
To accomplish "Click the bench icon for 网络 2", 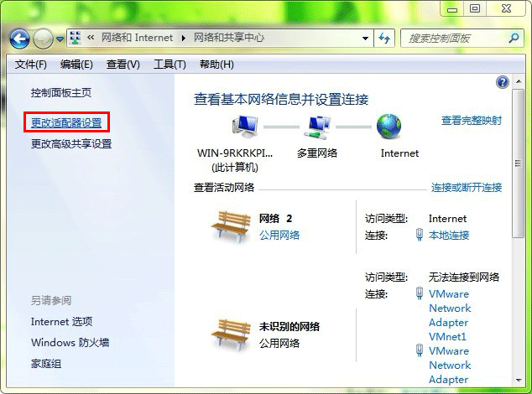I will 229,226.
